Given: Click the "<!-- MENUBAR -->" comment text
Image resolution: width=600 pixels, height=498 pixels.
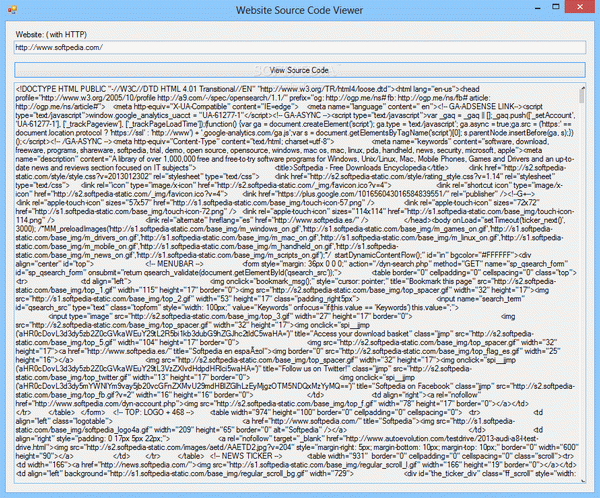Looking at the screenshot, I should pos(174,264).
